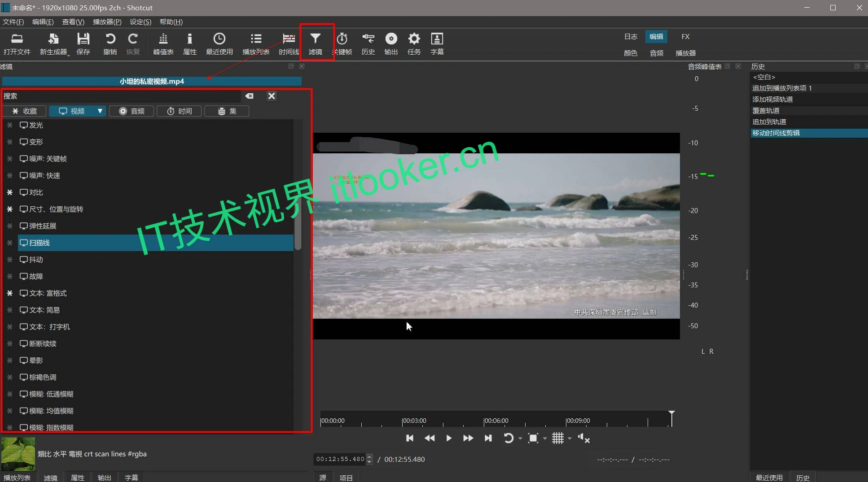Toggle favorite star for 扫描线 filter

9,243
